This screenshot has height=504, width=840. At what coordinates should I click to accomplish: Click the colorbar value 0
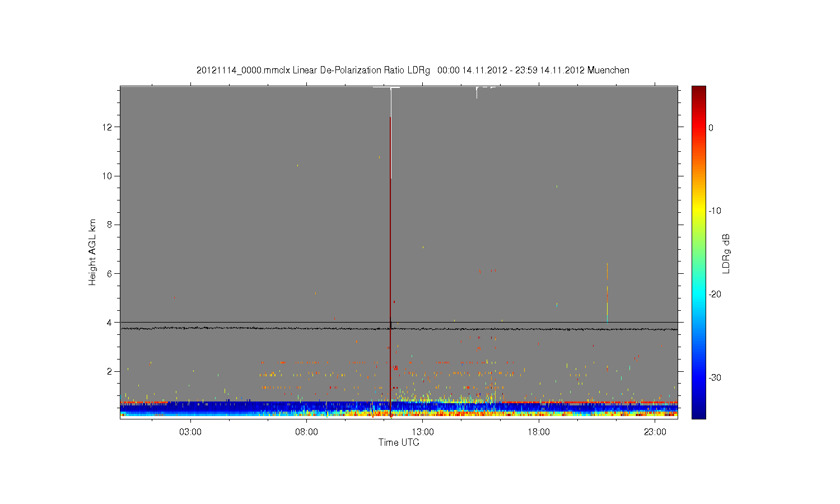(711, 128)
